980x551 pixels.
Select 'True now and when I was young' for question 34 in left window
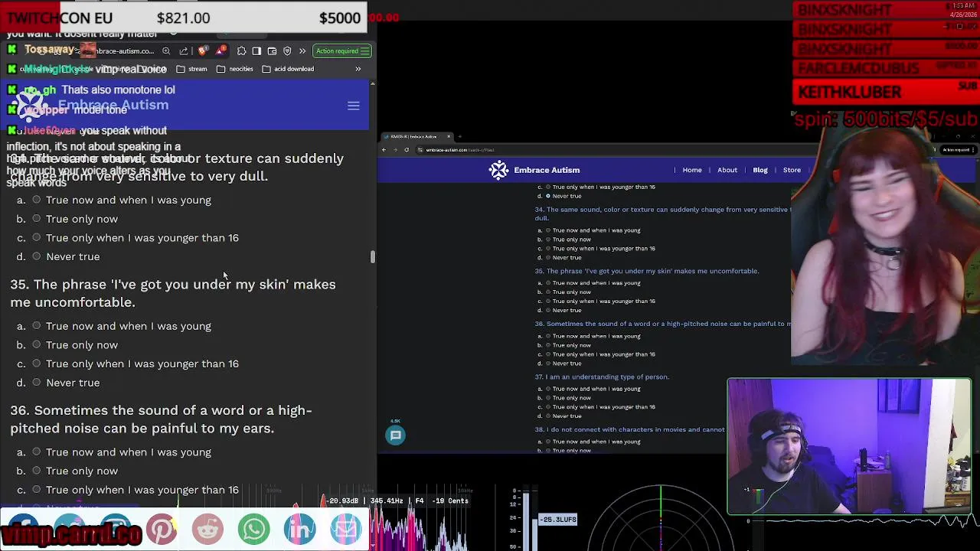[x=36, y=200]
